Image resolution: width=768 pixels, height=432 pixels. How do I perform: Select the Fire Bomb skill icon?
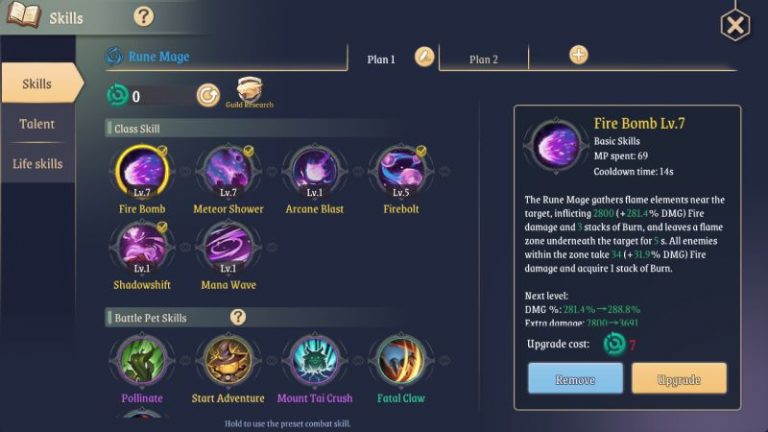[142, 171]
